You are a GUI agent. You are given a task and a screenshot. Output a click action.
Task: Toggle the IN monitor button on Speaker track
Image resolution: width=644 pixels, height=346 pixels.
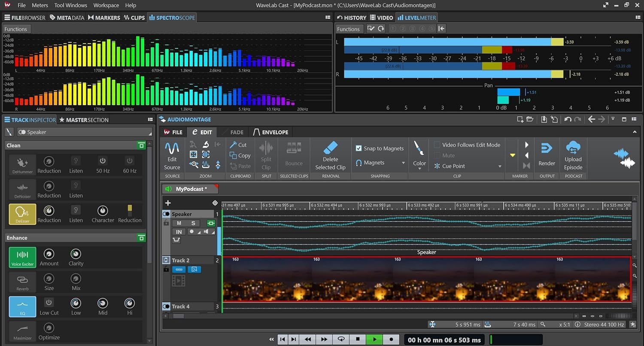pyautogui.click(x=179, y=232)
